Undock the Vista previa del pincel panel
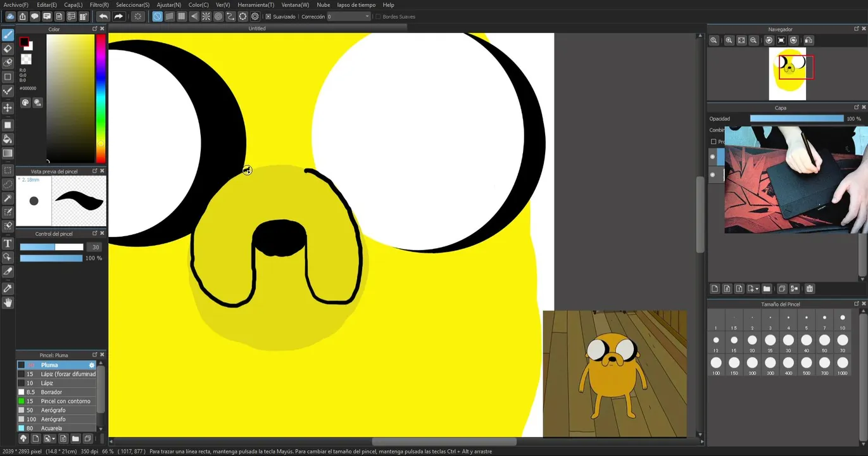The width and height of the screenshot is (868, 456). coord(95,171)
